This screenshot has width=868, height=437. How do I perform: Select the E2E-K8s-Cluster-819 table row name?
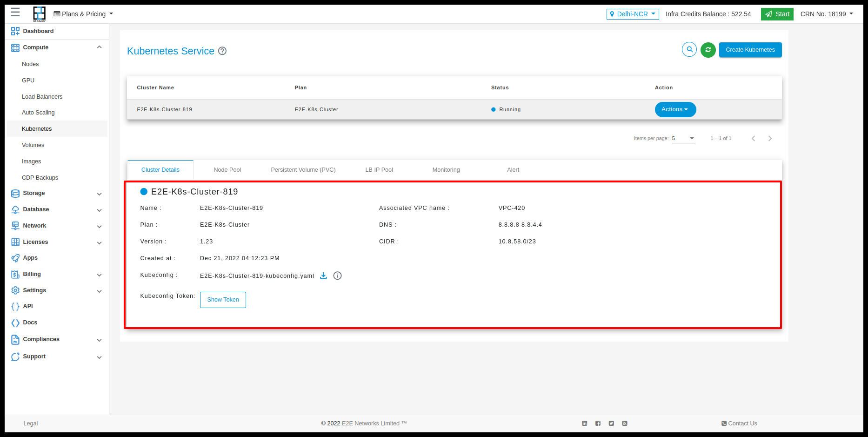pos(164,110)
